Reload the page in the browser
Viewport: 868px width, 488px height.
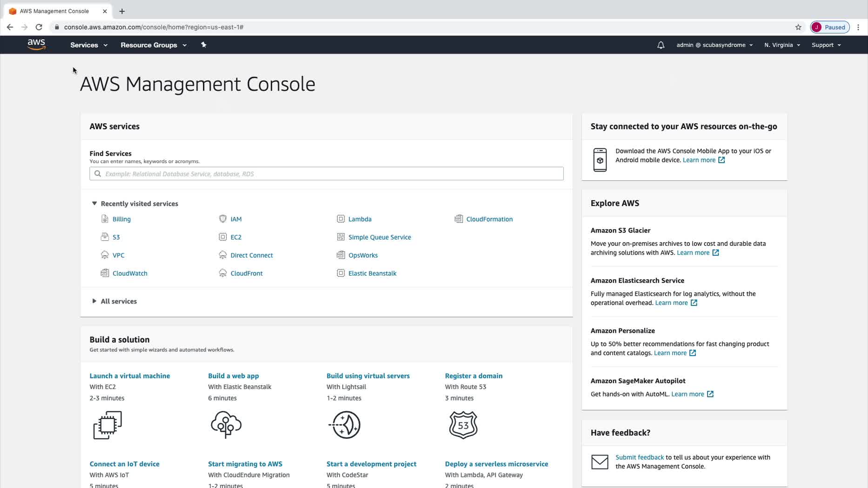(39, 27)
